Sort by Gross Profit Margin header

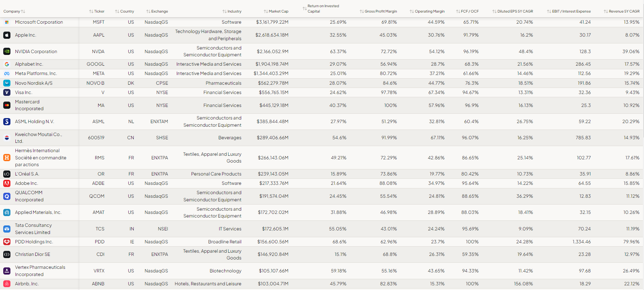point(378,11)
